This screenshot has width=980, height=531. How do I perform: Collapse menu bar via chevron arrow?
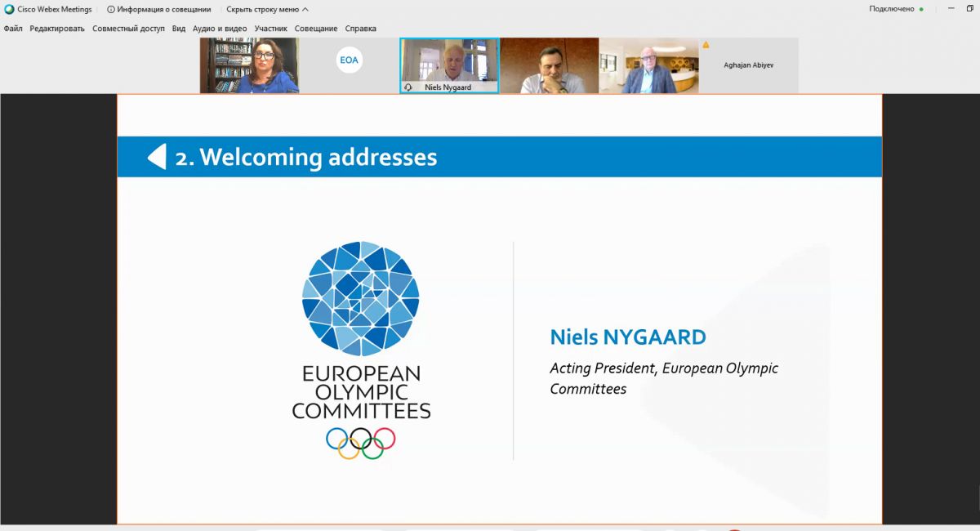305,9
